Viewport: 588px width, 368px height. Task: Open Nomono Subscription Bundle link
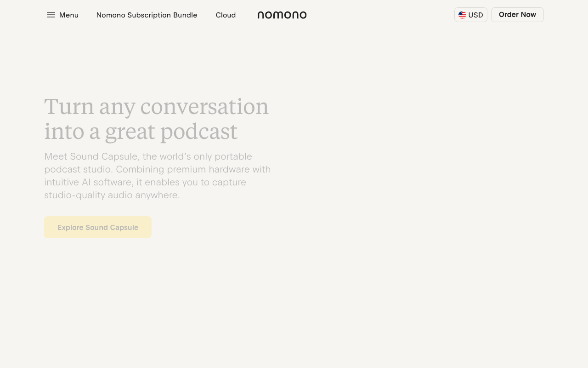click(x=147, y=15)
